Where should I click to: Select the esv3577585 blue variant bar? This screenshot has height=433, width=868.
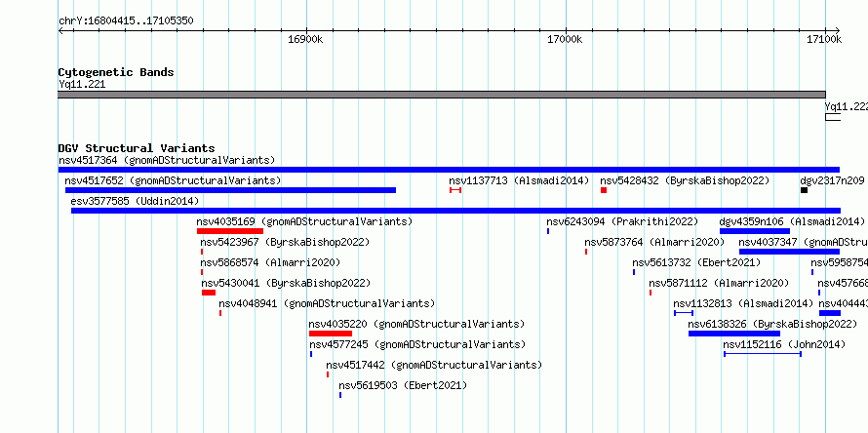tap(455, 211)
